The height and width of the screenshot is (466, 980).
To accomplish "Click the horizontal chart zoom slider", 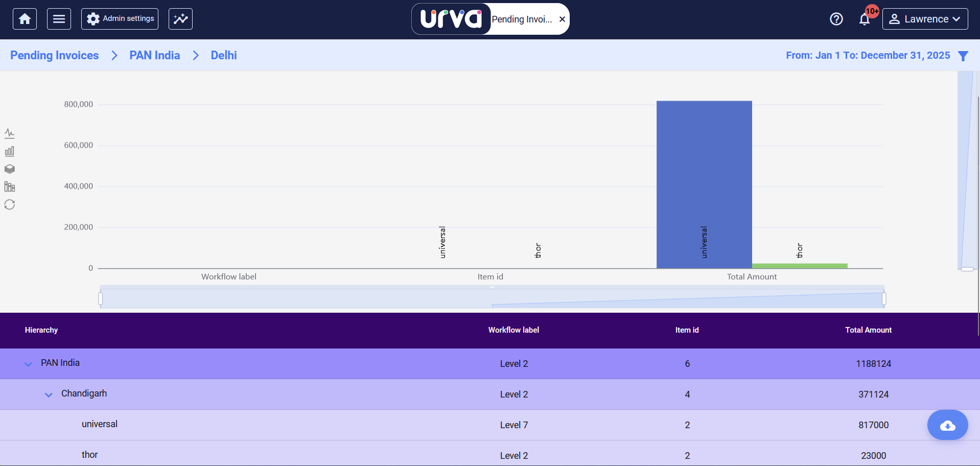I will pos(492,298).
